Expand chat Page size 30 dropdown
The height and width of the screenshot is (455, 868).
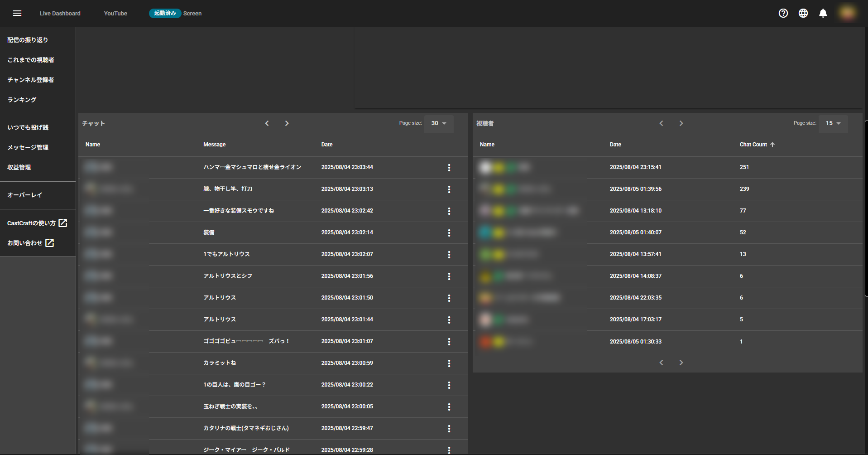439,123
